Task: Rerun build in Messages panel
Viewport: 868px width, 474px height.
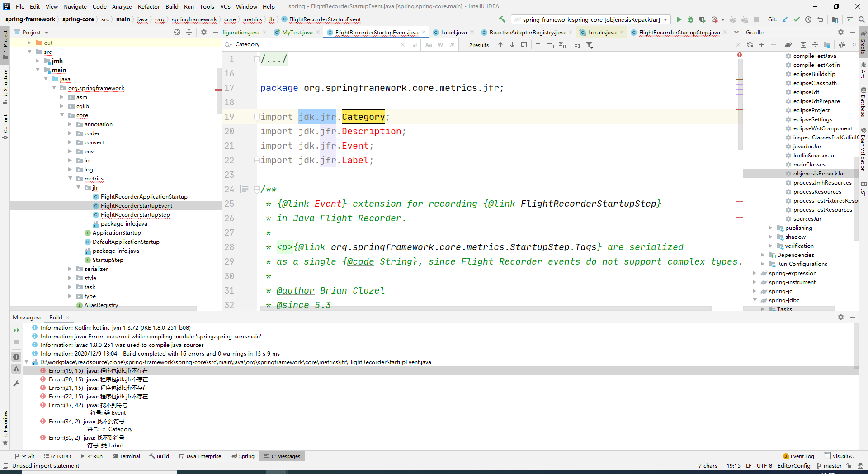Action: click(x=16, y=330)
